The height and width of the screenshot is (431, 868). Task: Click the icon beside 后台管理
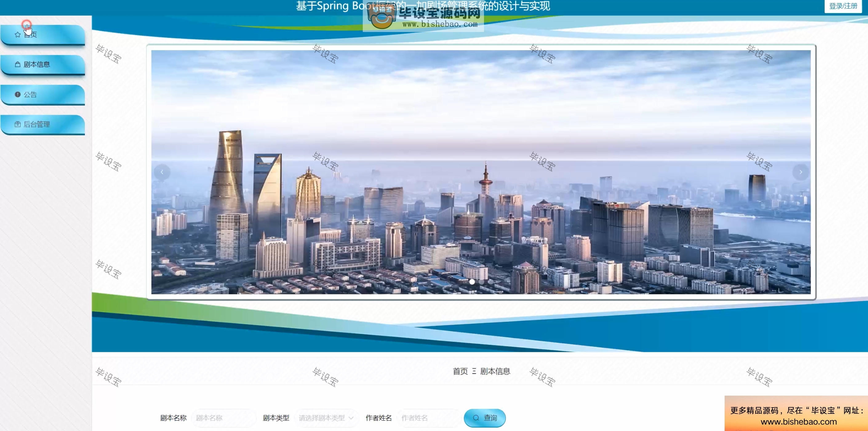coord(18,124)
